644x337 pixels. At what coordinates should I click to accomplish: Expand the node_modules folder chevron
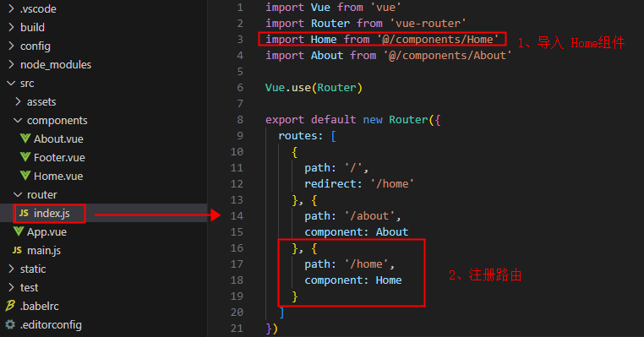coord(11,64)
